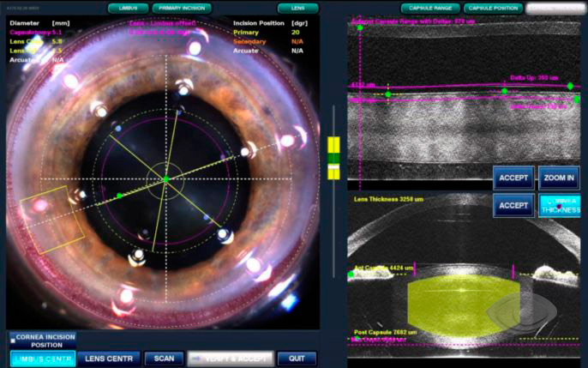
Task: Click the Incision Position heading
Action: 259,23
